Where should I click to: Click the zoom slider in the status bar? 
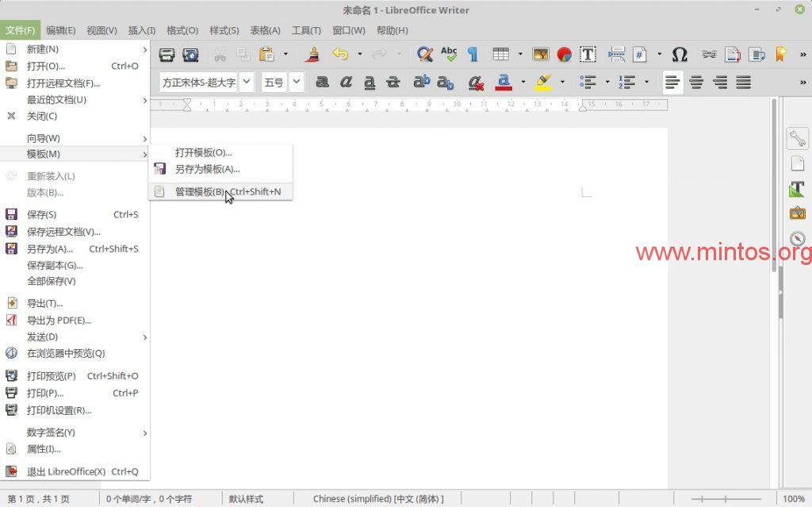[x=730, y=499]
